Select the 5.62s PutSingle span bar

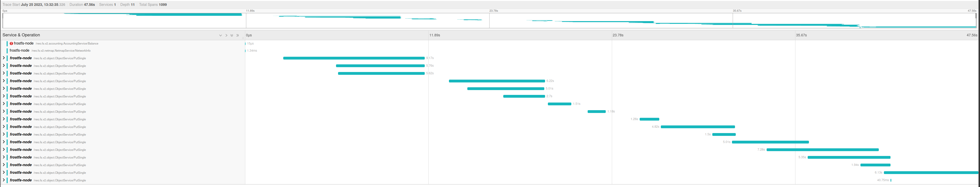click(381, 74)
